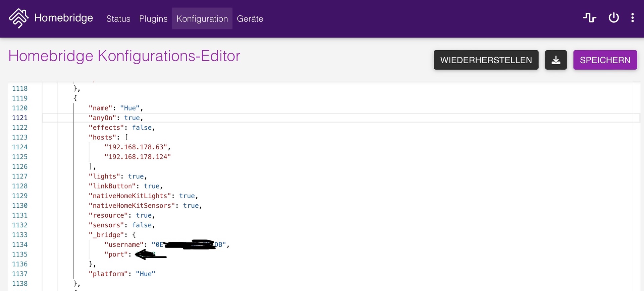Click the "linkButton" true value
The image size is (644, 291).
152,186
